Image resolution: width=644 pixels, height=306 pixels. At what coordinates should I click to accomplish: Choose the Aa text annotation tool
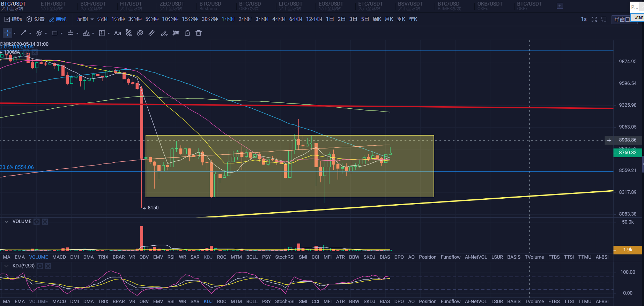pos(118,33)
